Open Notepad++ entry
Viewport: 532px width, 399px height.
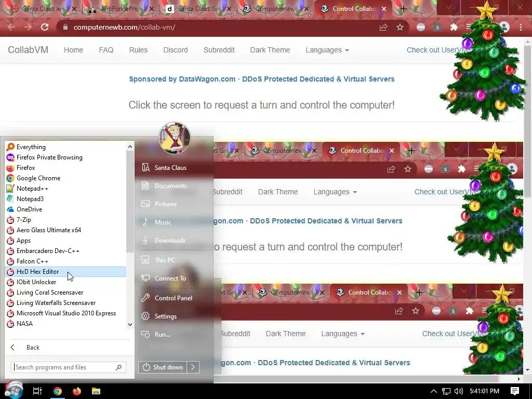tap(65, 188)
